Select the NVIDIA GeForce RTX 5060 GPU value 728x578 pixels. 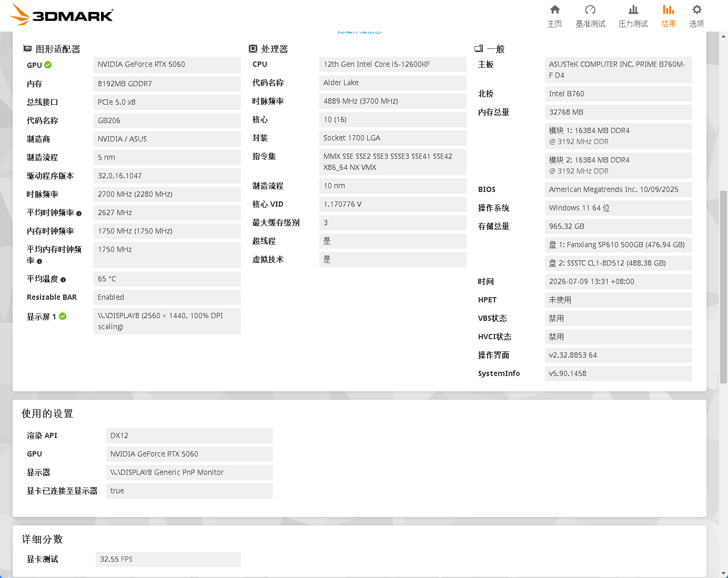(x=167, y=65)
